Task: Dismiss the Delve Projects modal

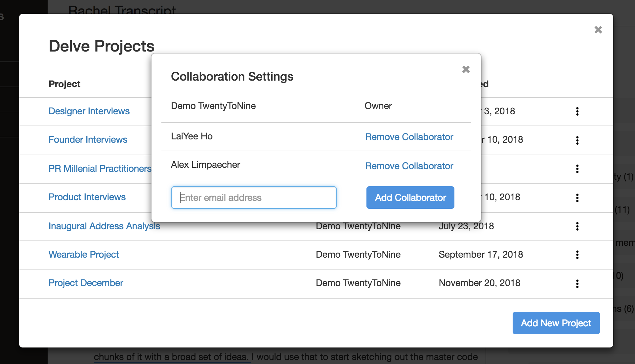Action: point(598,30)
